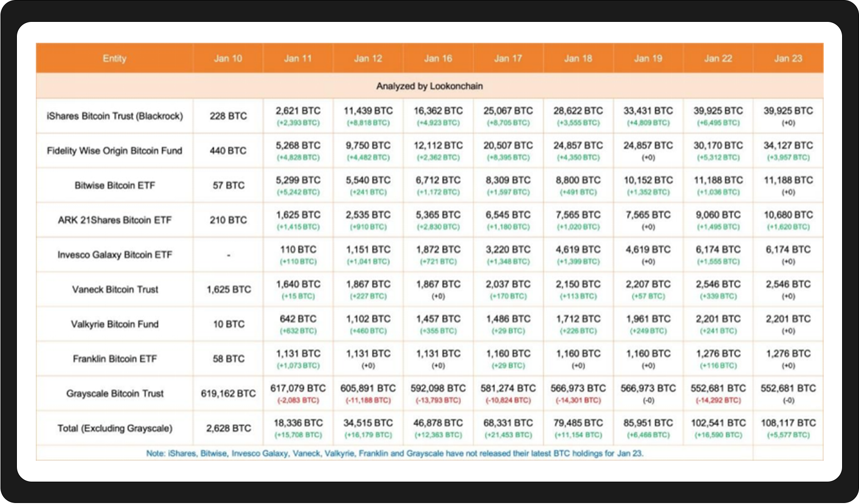The width and height of the screenshot is (859, 504).
Task: Click the "619,162 BTC" Grayscale Jan 10 cell
Action: (x=228, y=393)
